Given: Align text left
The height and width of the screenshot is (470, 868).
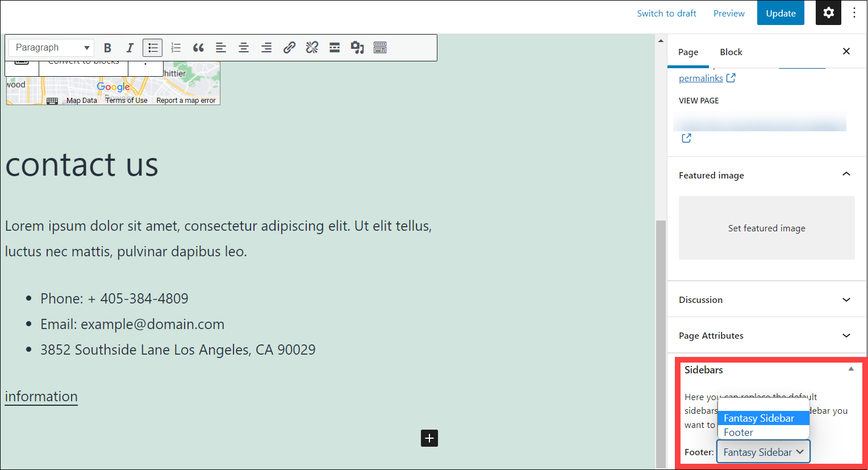Looking at the screenshot, I should (x=221, y=48).
